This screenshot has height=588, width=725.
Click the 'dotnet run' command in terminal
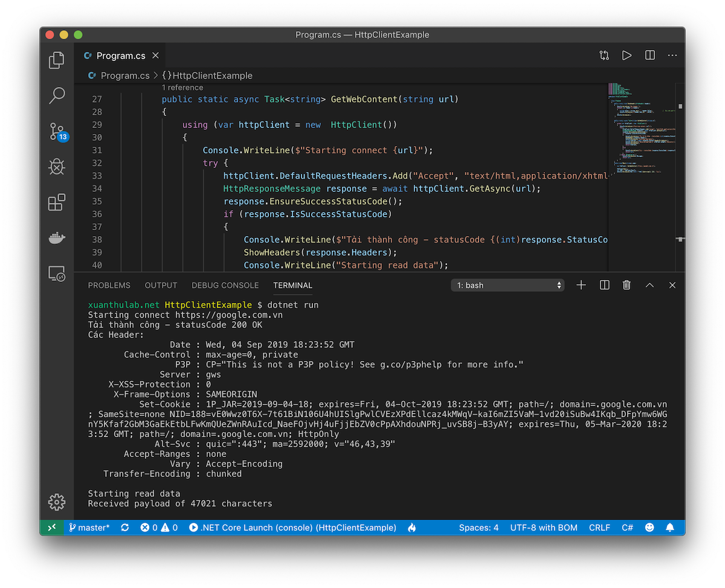click(x=292, y=305)
